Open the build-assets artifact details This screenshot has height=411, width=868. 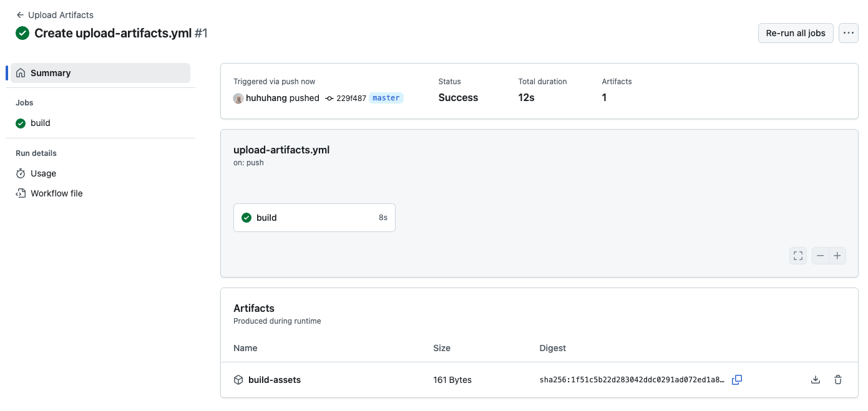275,379
